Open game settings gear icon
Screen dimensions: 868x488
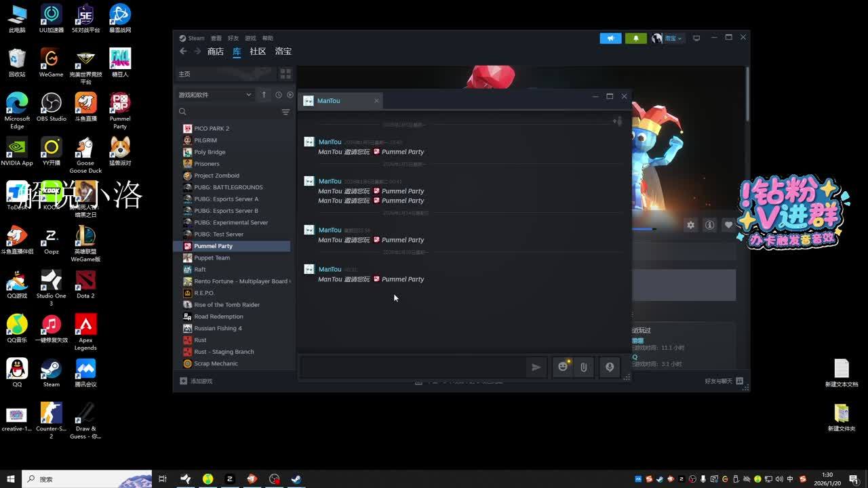coord(690,225)
